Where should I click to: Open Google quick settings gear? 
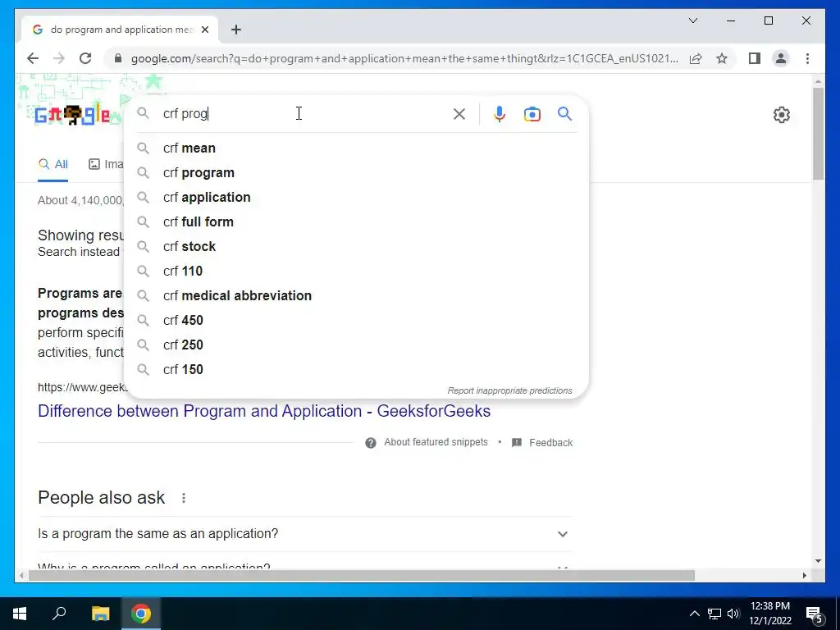pos(782,115)
